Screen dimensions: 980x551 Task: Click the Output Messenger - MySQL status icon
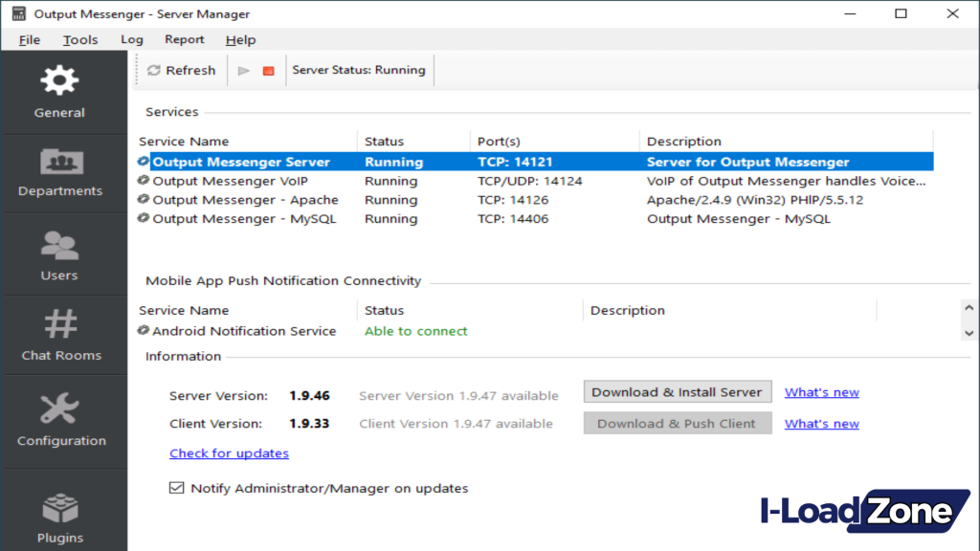pos(144,218)
